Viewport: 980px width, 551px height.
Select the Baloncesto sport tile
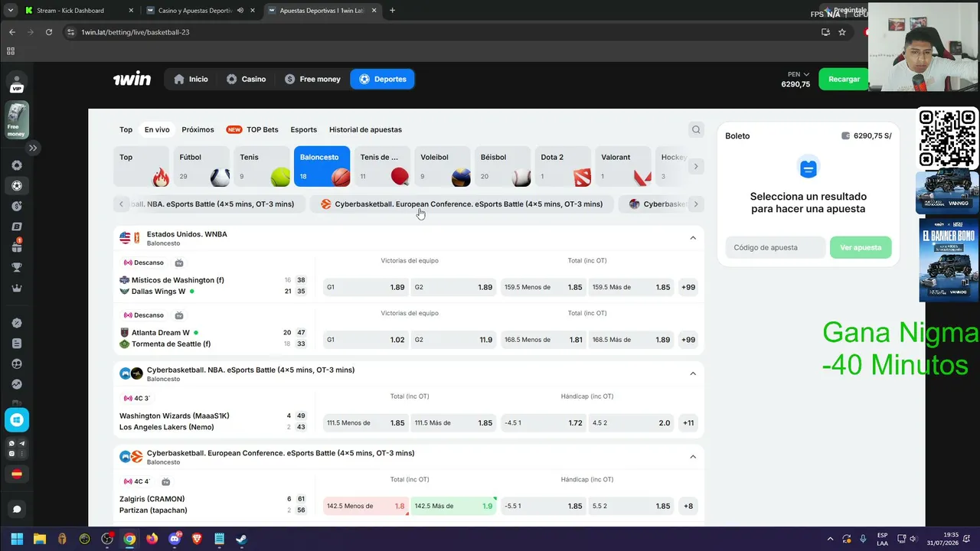322,166
